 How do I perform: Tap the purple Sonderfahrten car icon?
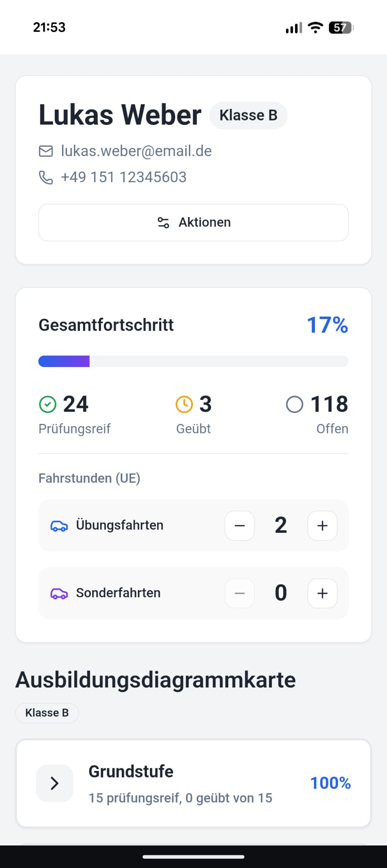(x=59, y=593)
